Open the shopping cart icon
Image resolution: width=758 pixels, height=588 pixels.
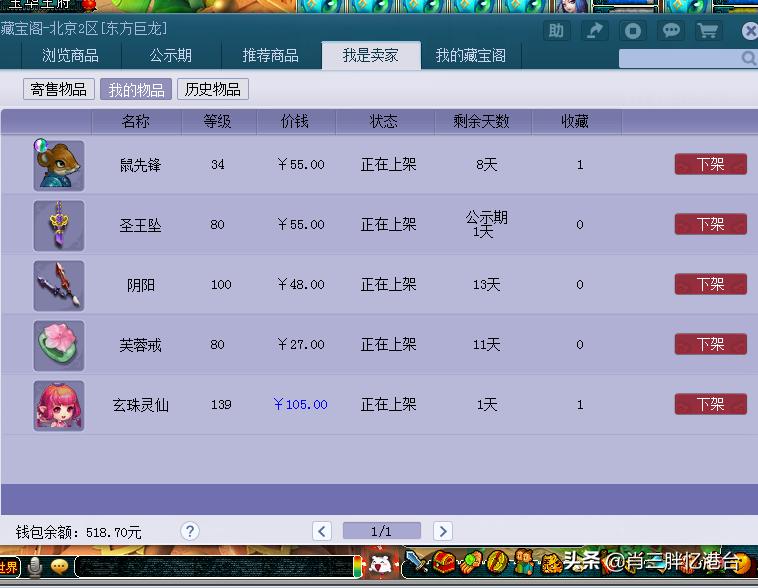[708, 31]
